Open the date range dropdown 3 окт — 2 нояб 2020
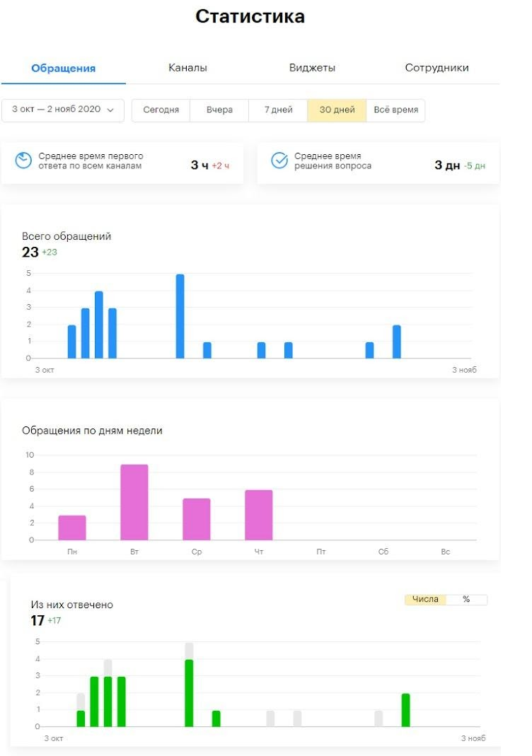532x756 pixels. pyautogui.click(x=63, y=110)
